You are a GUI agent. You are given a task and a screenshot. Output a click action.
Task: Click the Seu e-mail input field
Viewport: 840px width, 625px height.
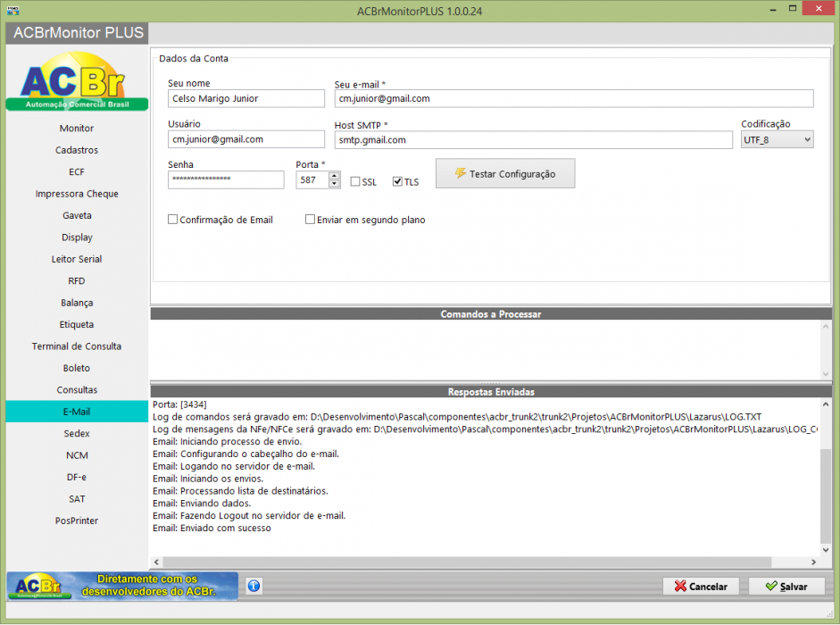point(574,98)
